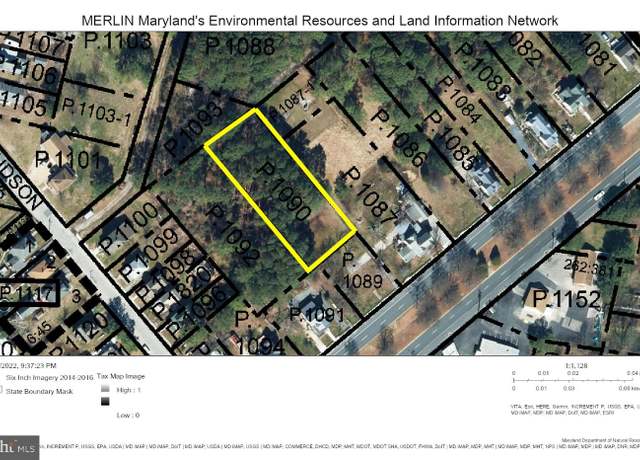Click the Maryland Department of Natural Resources credit
Image resolution: width=640 pixels, height=460 pixels.
601,440
